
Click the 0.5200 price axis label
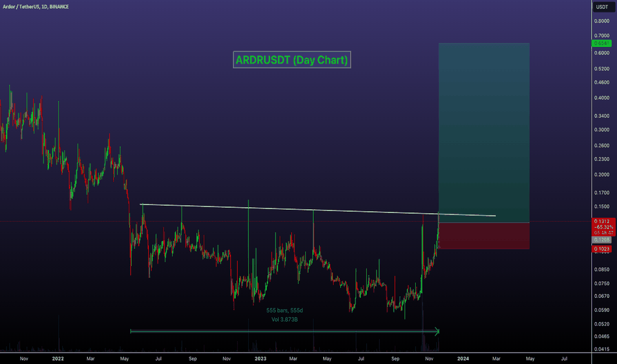tap(602, 69)
